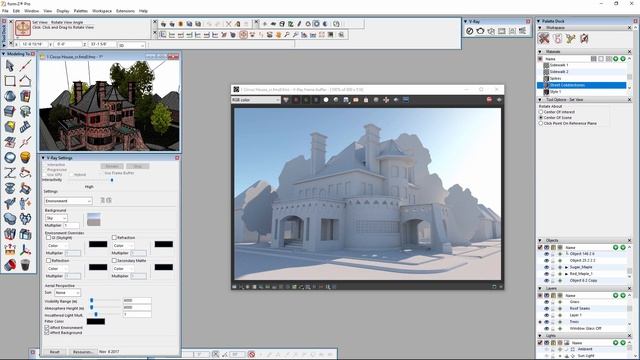Click the large Set View rotate icon
The height and width of the screenshot is (360, 640).
coord(22,28)
